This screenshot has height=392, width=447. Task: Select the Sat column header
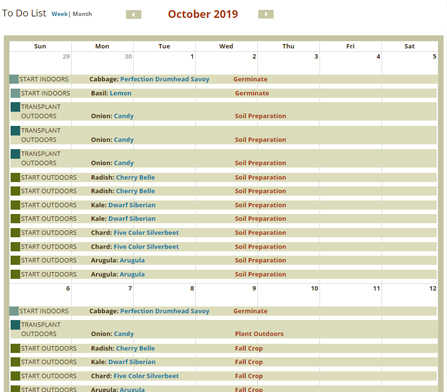pyautogui.click(x=410, y=46)
